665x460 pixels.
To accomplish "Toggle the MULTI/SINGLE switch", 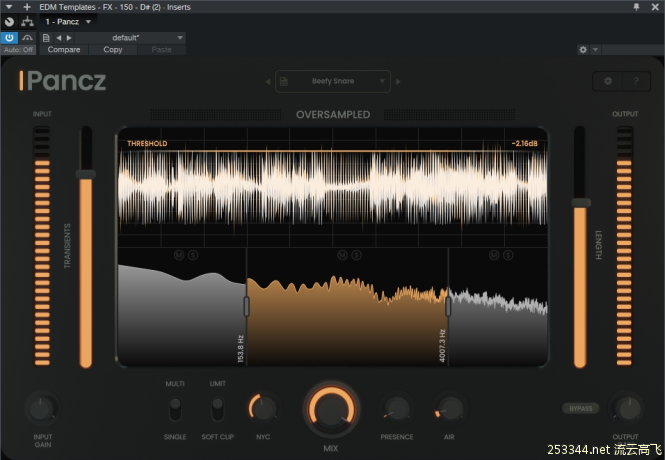I will click(175, 409).
